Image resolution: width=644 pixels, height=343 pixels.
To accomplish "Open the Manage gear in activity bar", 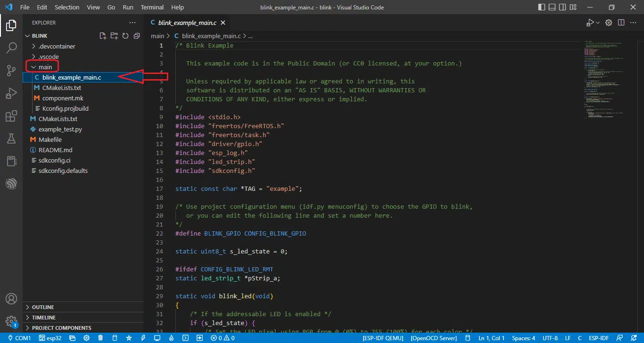I will tap(11, 322).
